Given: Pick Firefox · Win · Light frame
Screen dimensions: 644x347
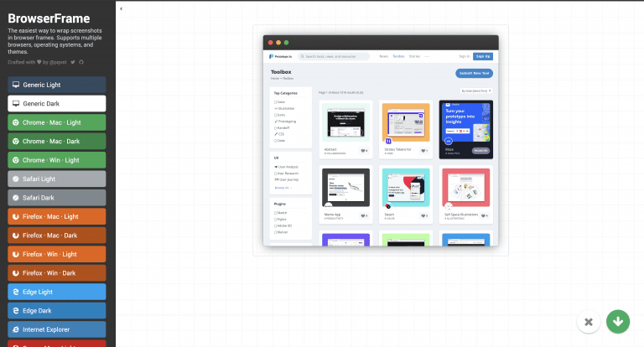Looking at the screenshot, I should pos(57,254).
